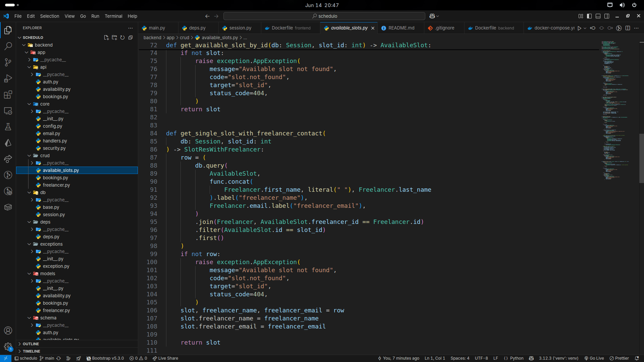Open the Search view in activity bar
Screen dimensions: 644x362
point(8,46)
